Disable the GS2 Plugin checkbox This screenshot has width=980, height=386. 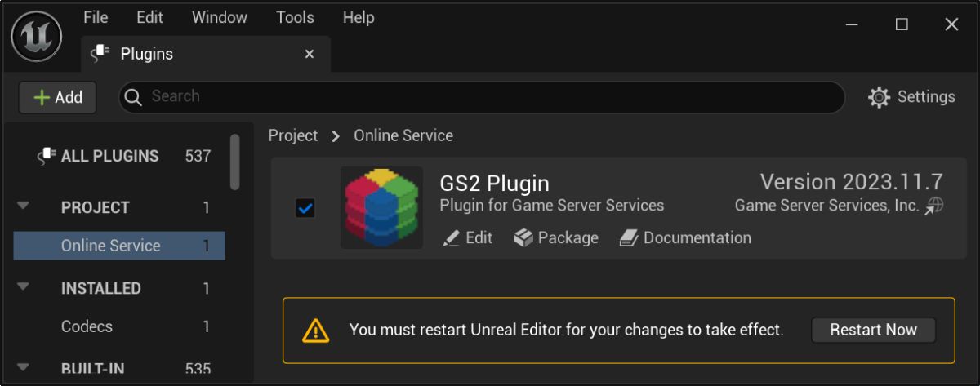click(305, 209)
